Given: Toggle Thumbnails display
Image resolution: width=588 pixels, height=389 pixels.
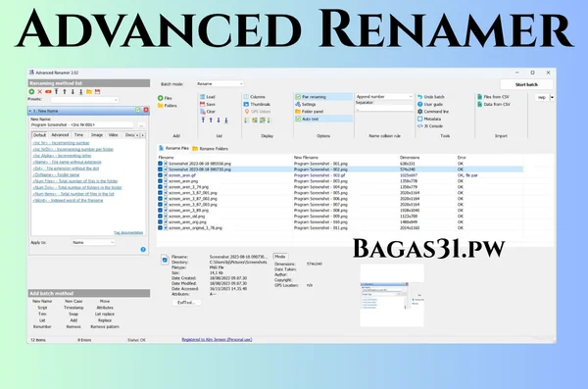Looking at the screenshot, I should coord(257,104).
